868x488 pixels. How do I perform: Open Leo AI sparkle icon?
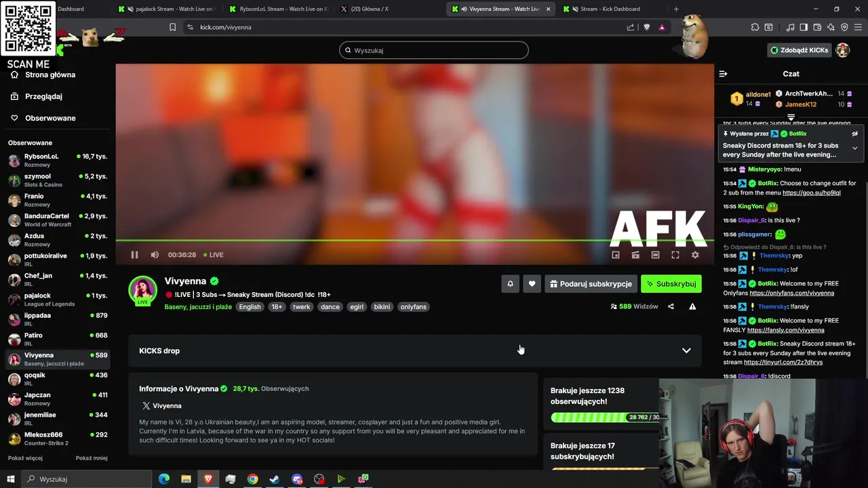[x=831, y=27]
